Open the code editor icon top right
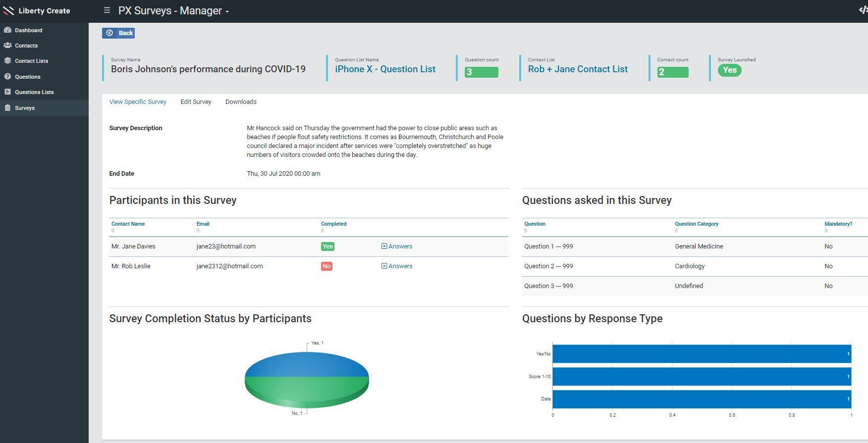Viewport: 868px width, 443px height. [x=863, y=10]
